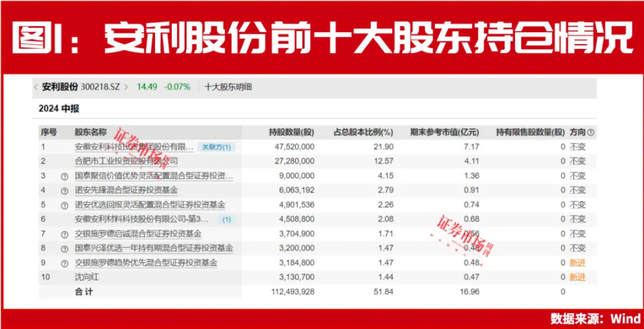644x329 pixels.
Task: Sort by 持股数量(股) column header
Action: tap(292, 133)
